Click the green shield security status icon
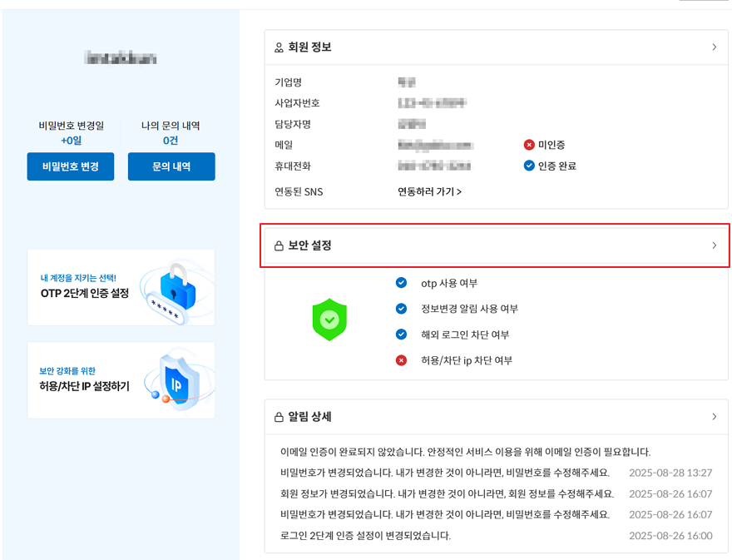 pos(329,320)
